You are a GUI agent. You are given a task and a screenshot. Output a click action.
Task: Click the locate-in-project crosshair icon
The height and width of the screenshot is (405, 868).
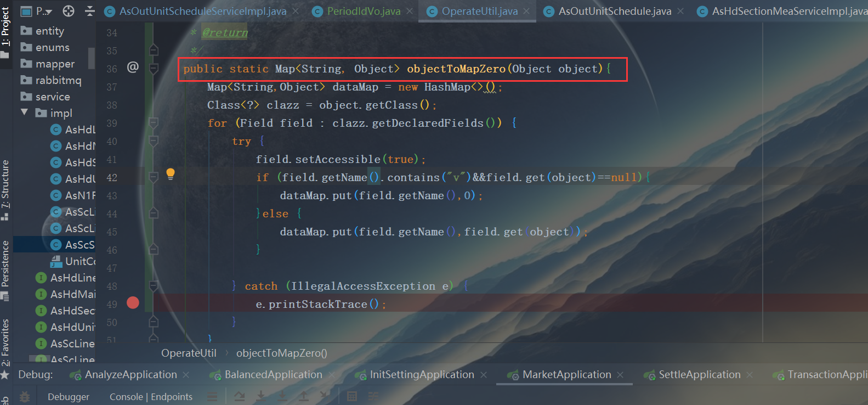69,11
